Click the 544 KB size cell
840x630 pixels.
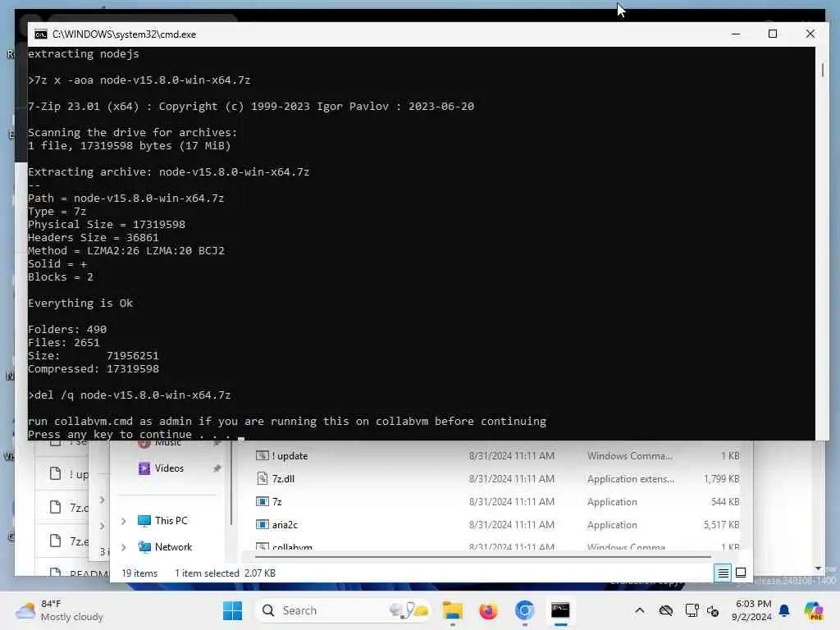pos(725,502)
